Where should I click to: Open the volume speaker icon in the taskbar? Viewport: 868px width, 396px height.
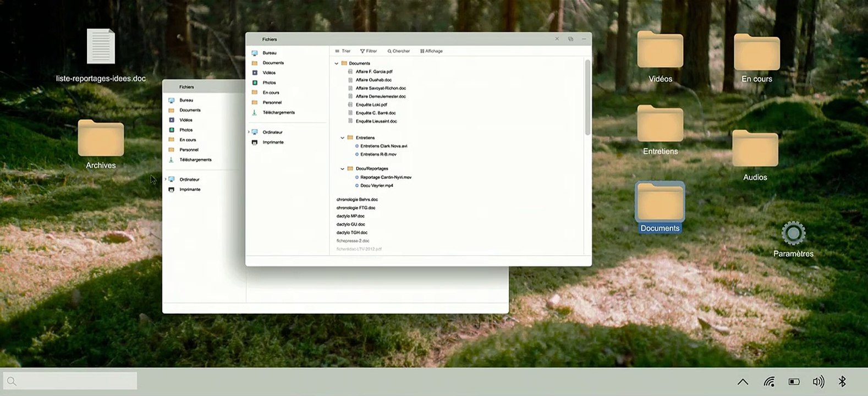coord(818,382)
